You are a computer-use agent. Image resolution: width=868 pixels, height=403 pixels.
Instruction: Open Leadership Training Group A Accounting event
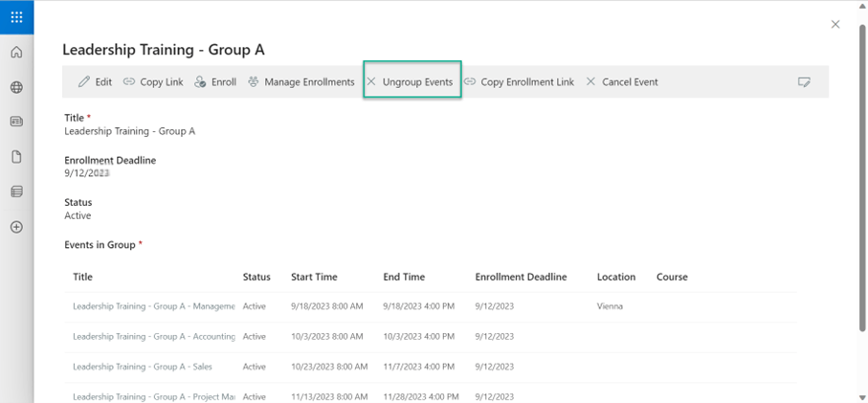[x=153, y=337]
